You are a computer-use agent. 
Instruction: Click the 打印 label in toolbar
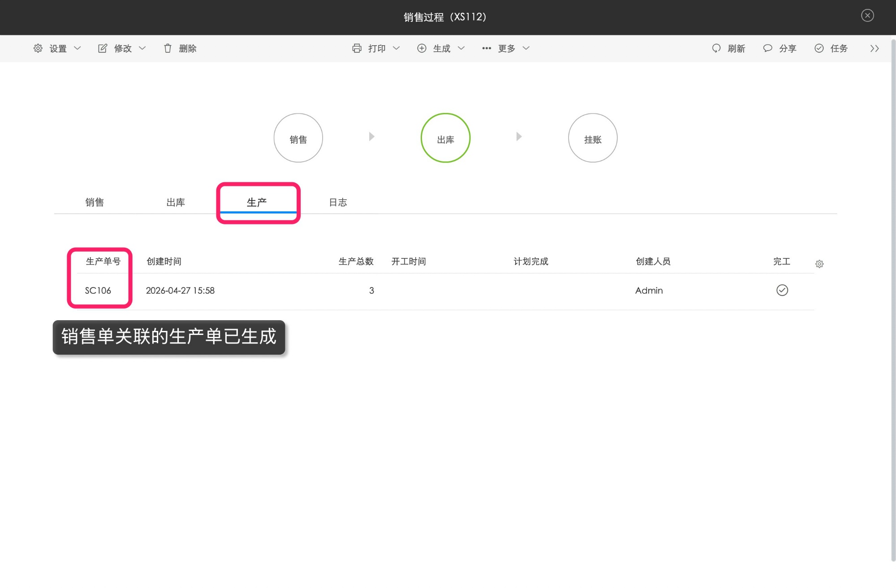[x=377, y=48]
